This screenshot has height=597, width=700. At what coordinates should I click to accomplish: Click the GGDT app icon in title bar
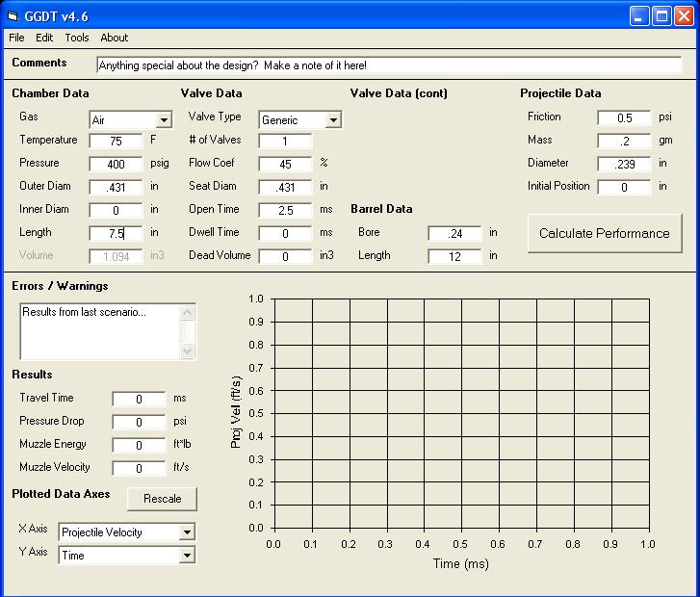click(13, 15)
